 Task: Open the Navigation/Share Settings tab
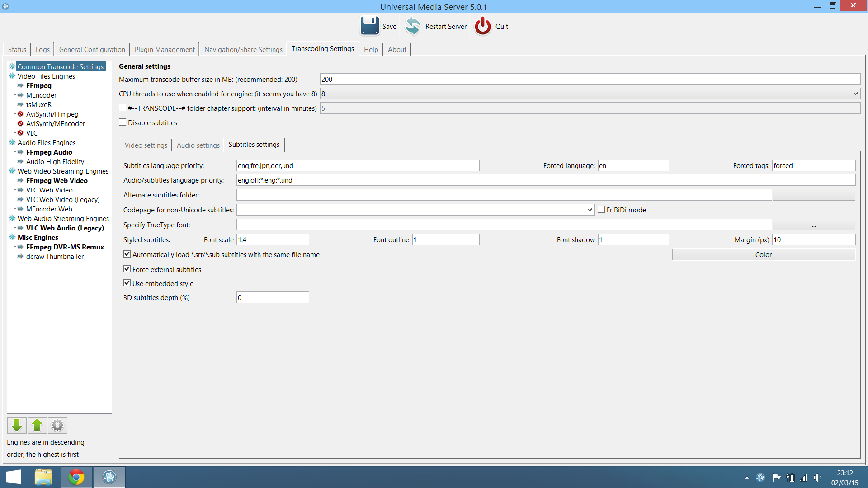[x=243, y=49]
